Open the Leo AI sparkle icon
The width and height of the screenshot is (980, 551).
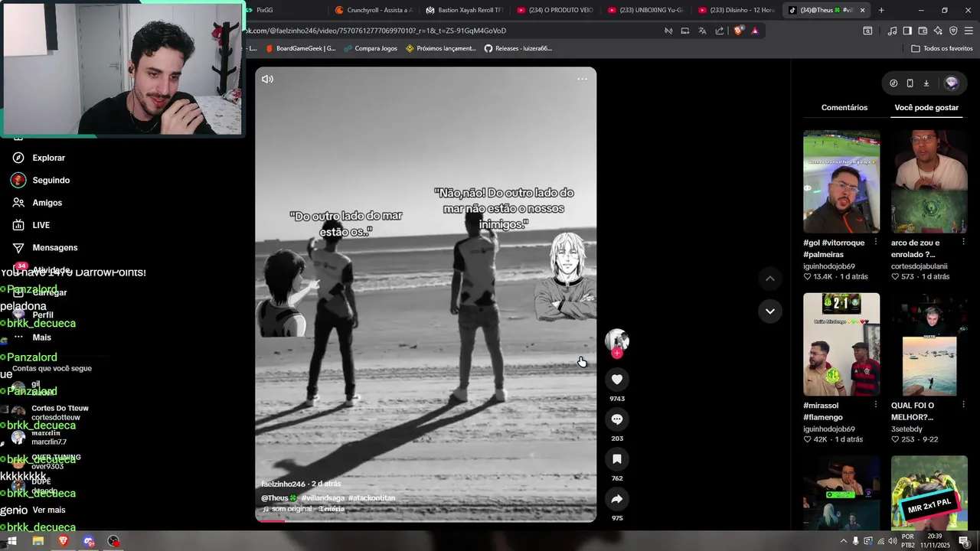tap(938, 31)
